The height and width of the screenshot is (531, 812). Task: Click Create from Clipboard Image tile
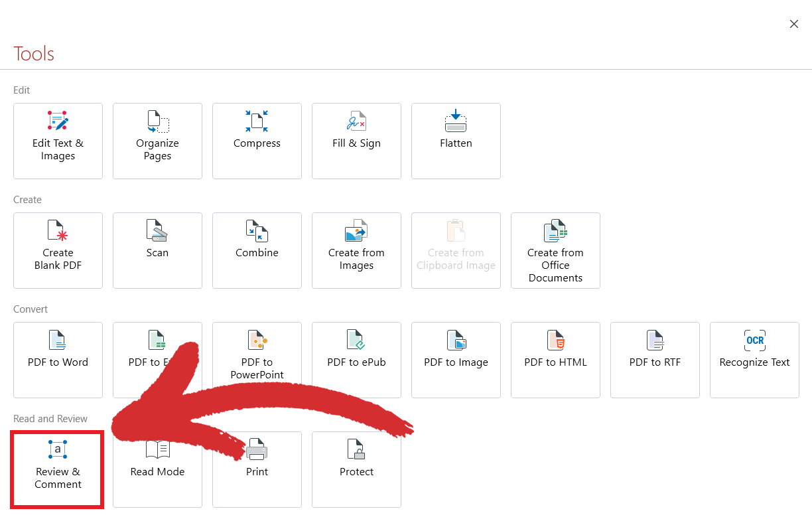(x=456, y=250)
